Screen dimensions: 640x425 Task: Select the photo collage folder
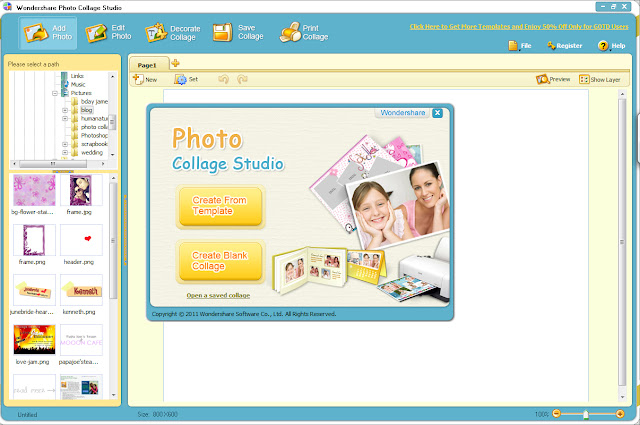pos(94,127)
